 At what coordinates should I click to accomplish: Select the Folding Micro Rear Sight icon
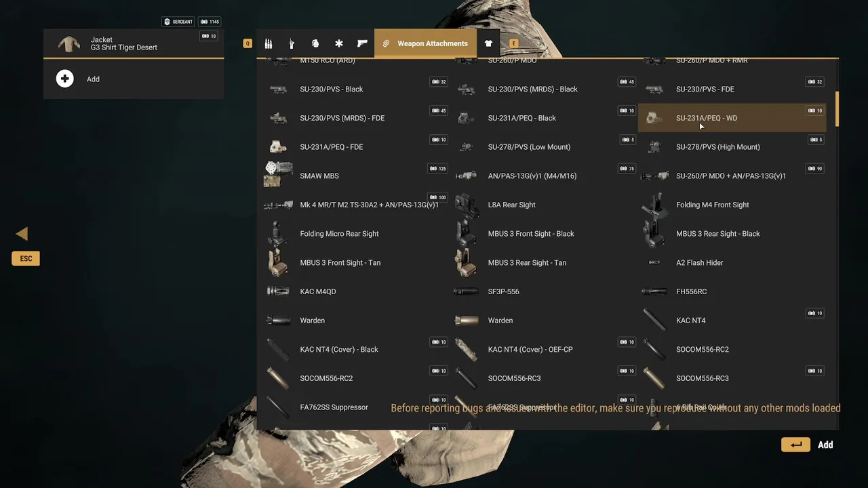click(277, 234)
